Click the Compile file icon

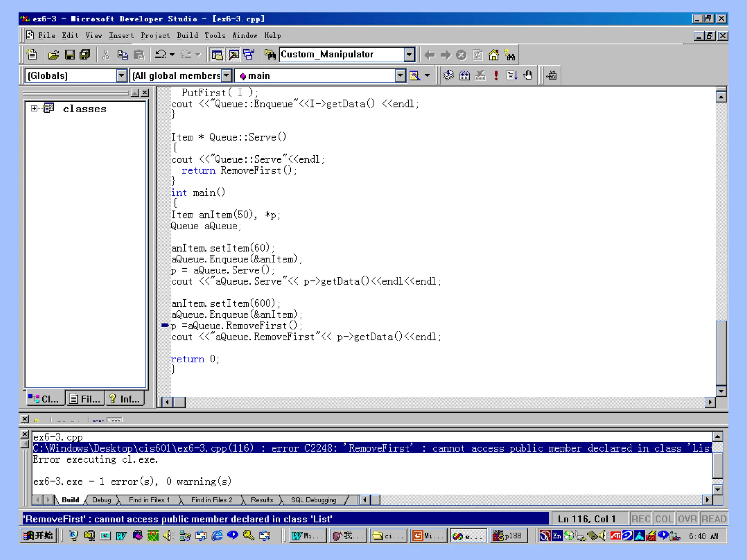click(x=448, y=75)
